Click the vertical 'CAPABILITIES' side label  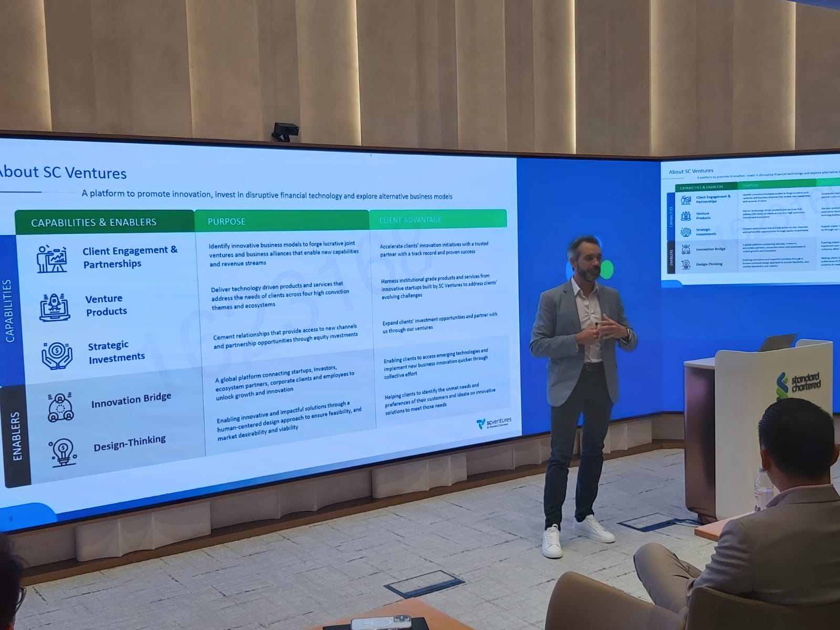(x=8, y=311)
